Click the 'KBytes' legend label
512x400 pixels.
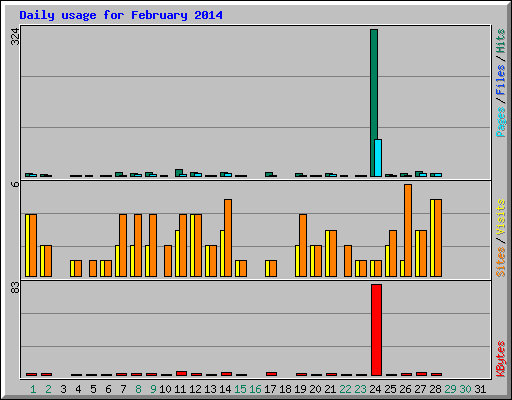click(500, 359)
